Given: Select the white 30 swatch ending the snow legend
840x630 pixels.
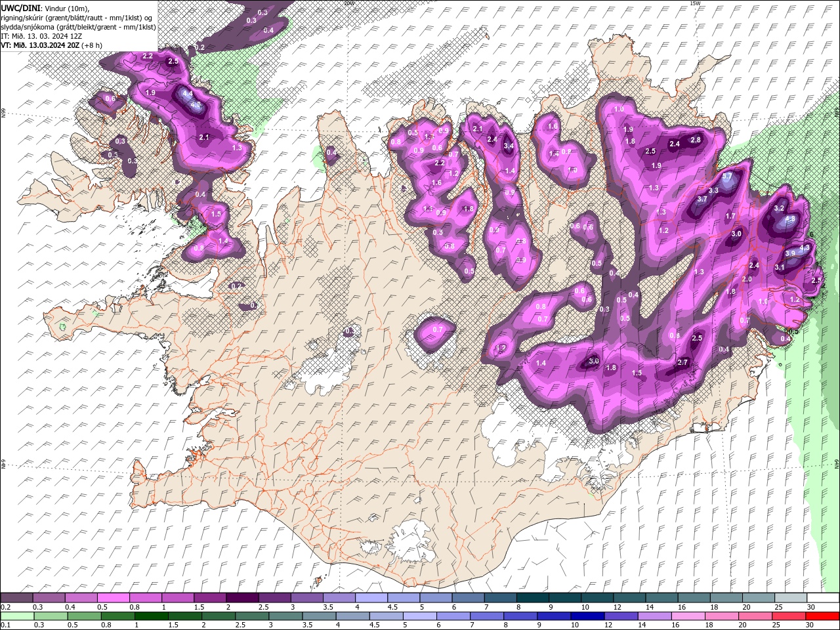Looking at the screenshot, I should coord(822,597).
